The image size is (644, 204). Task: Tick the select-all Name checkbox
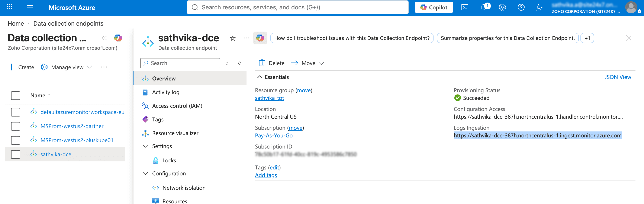pyautogui.click(x=16, y=95)
